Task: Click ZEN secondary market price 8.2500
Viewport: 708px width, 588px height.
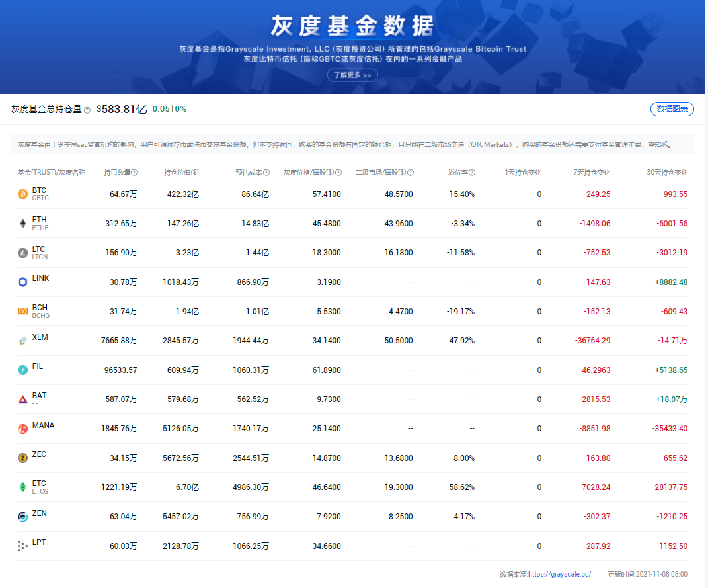Action: (401, 517)
